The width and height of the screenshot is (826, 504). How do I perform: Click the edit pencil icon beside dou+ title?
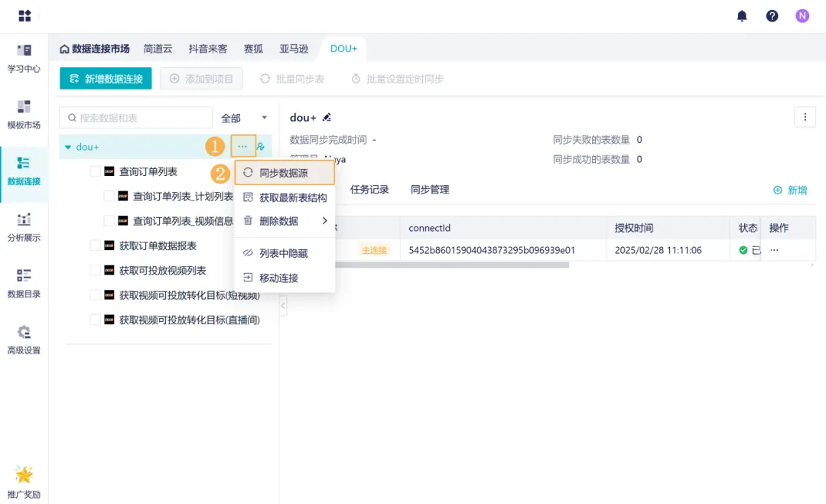(x=327, y=118)
